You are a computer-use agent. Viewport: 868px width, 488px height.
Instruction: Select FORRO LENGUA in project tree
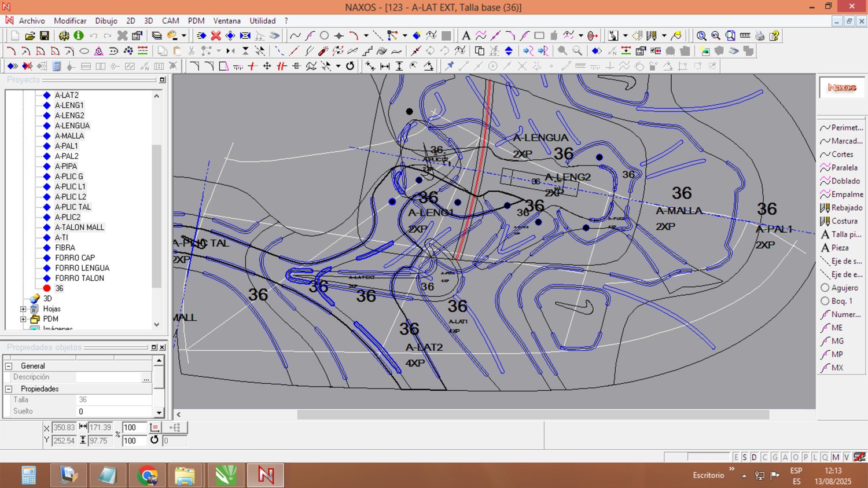tap(82, 268)
